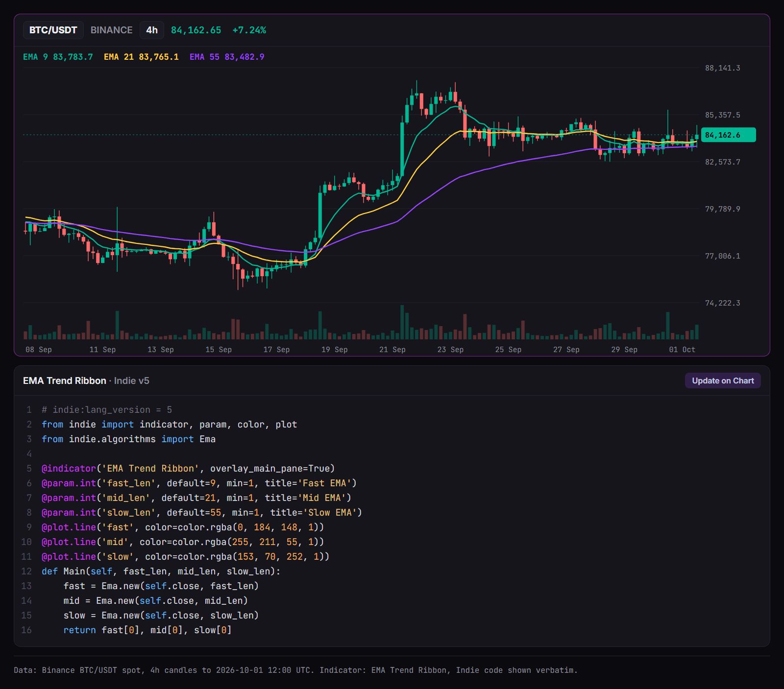Place cursor on the lang_version comment line
The width and height of the screenshot is (784, 689).
pos(107,409)
